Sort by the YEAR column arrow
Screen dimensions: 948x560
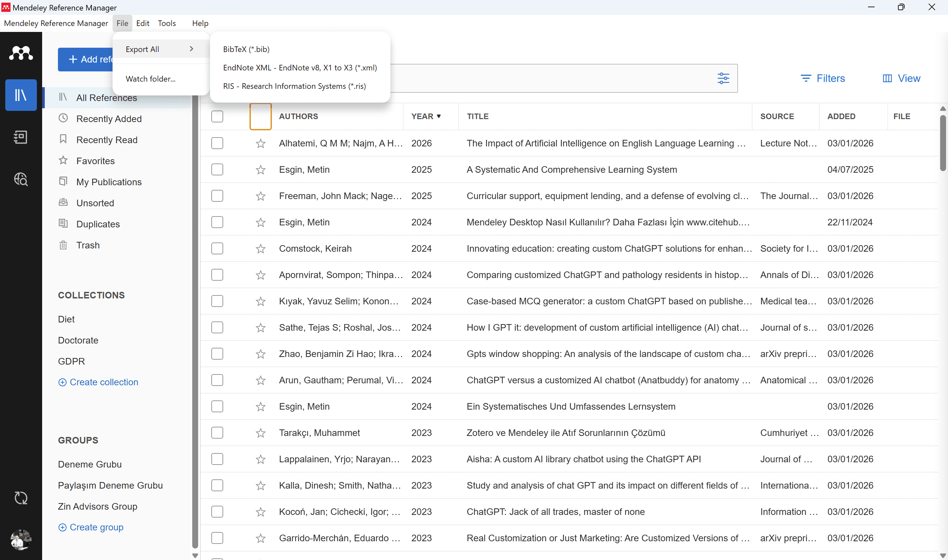click(439, 116)
